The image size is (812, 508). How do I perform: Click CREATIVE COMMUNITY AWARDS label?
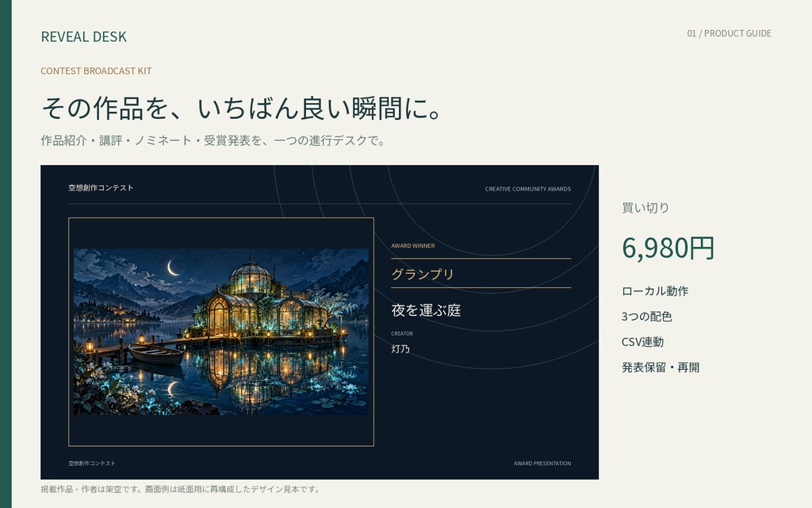click(x=527, y=189)
